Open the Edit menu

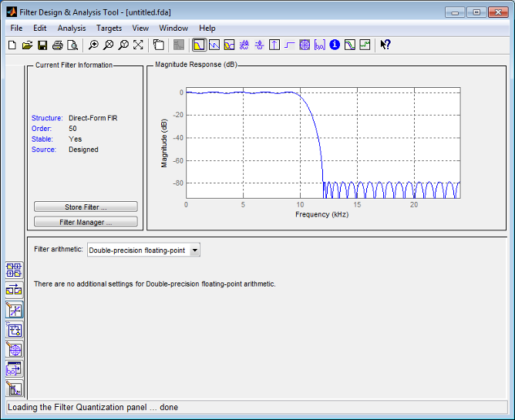coord(40,29)
